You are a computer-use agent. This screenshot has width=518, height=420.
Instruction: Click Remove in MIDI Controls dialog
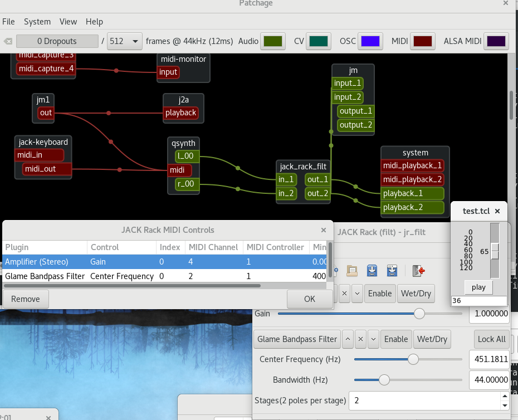(x=26, y=299)
